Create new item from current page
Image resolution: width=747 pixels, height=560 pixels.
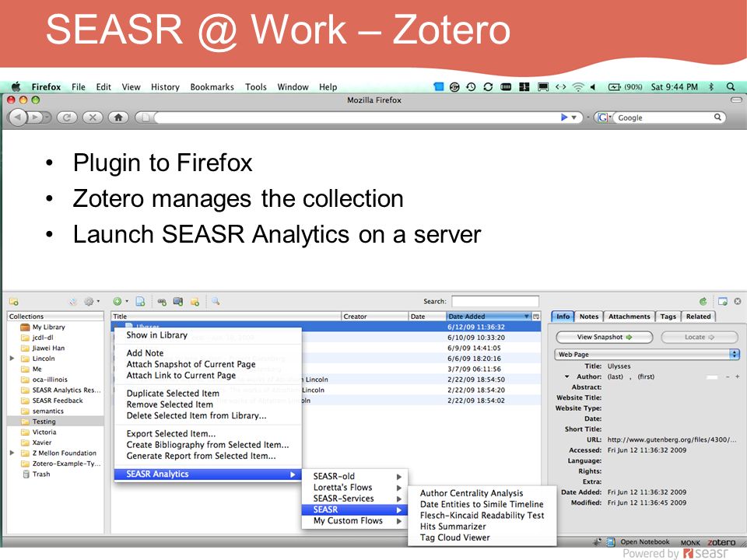(140, 301)
